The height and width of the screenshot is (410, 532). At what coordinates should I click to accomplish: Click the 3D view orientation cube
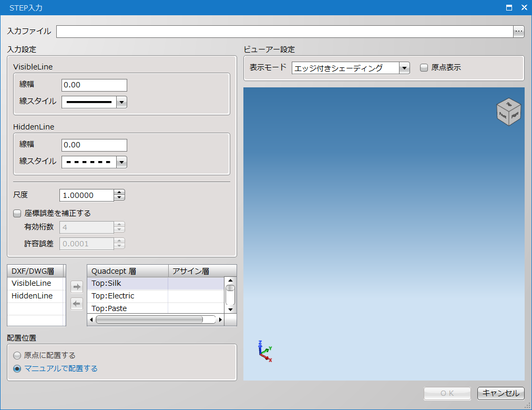coord(508,112)
